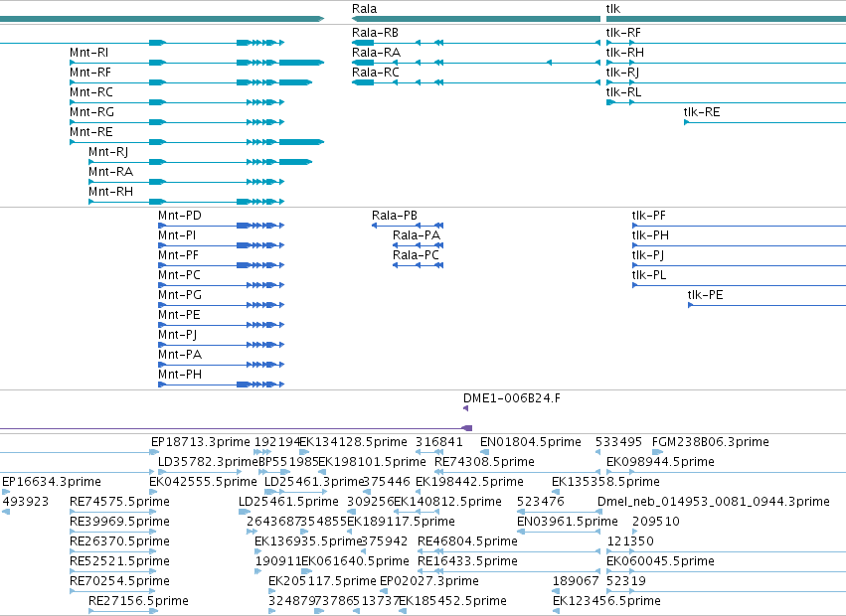Select the RE27156.5prime EST label
This screenshot has width=846, height=616.
click(138, 601)
